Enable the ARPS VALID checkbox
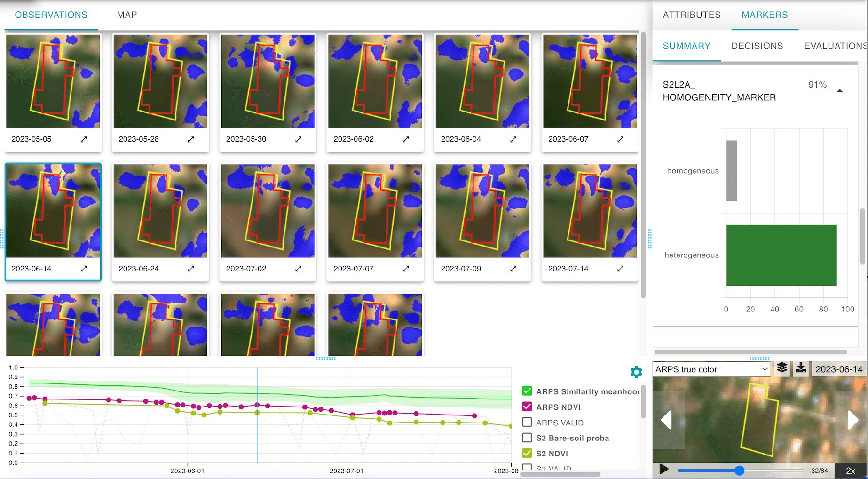Image resolution: width=868 pixels, height=479 pixels. coord(527,423)
